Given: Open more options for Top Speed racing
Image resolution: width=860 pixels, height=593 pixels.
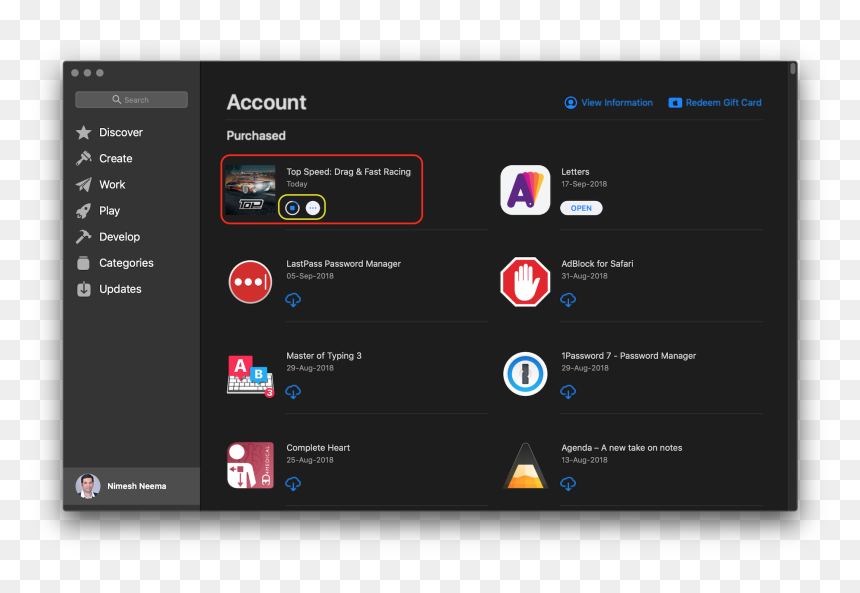Looking at the screenshot, I should (x=313, y=208).
